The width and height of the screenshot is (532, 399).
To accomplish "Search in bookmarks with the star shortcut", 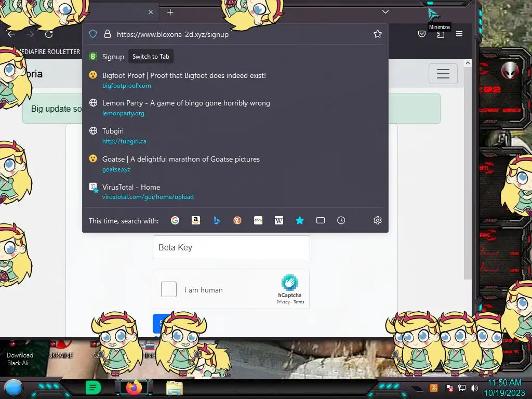I will [x=300, y=220].
